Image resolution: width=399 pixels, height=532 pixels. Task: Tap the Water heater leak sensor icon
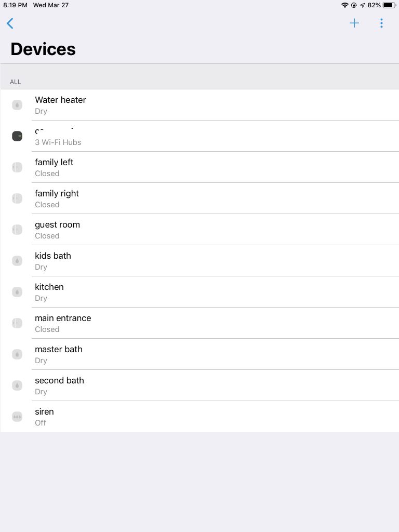[x=17, y=105]
